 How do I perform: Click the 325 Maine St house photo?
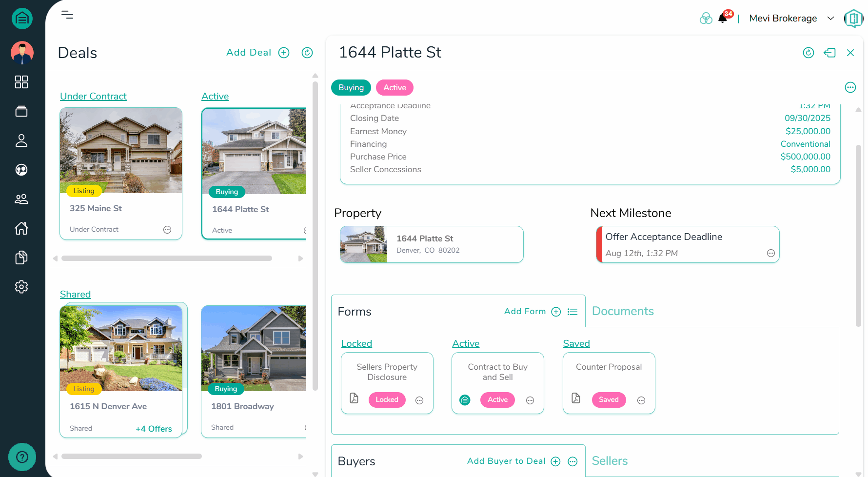[121, 150]
